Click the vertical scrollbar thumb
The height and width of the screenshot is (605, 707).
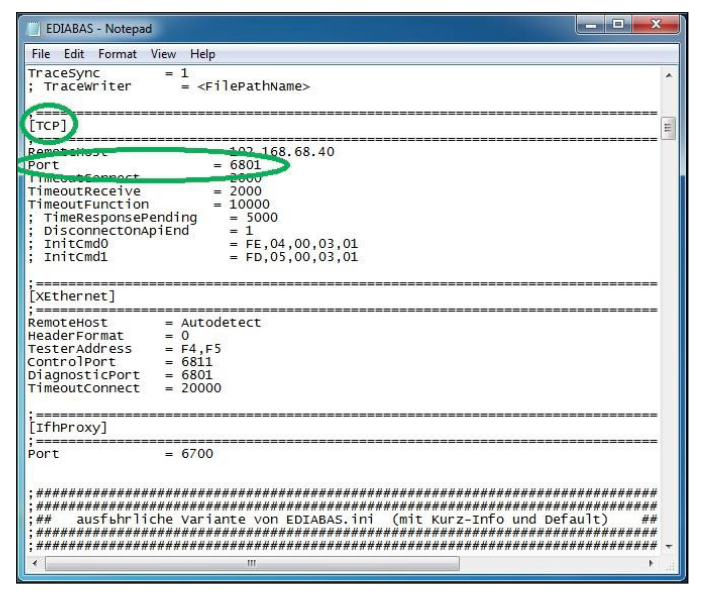(x=667, y=129)
